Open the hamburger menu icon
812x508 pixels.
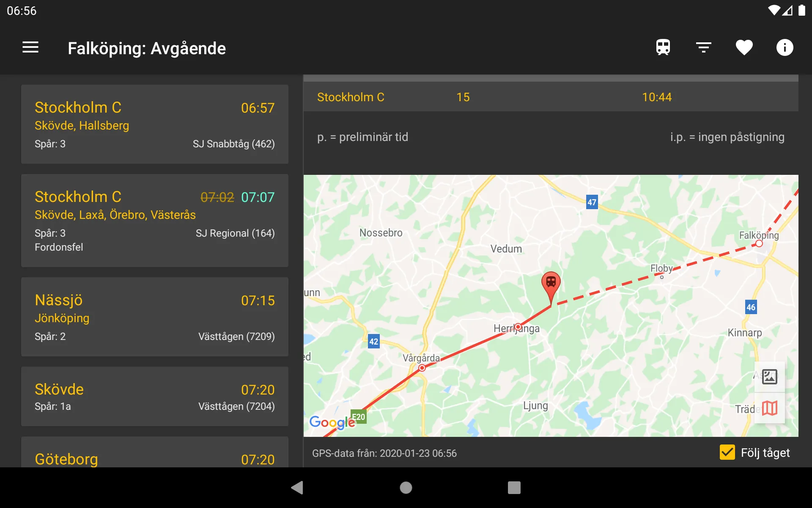30,48
